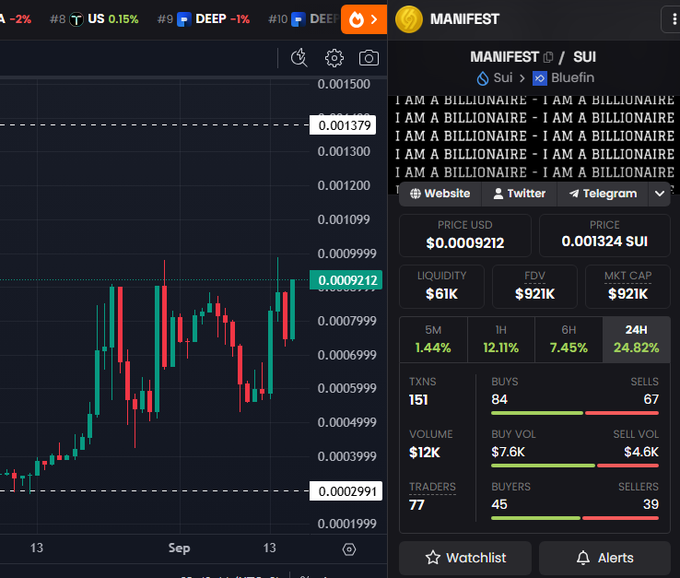Open the Twitter link

(x=520, y=193)
